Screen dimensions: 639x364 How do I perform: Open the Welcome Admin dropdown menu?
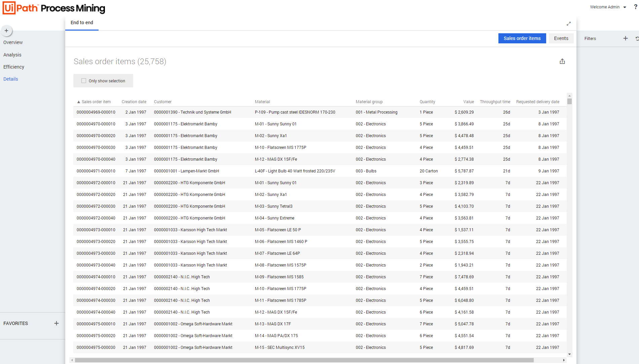pyautogui.click(x=608, y=7)
